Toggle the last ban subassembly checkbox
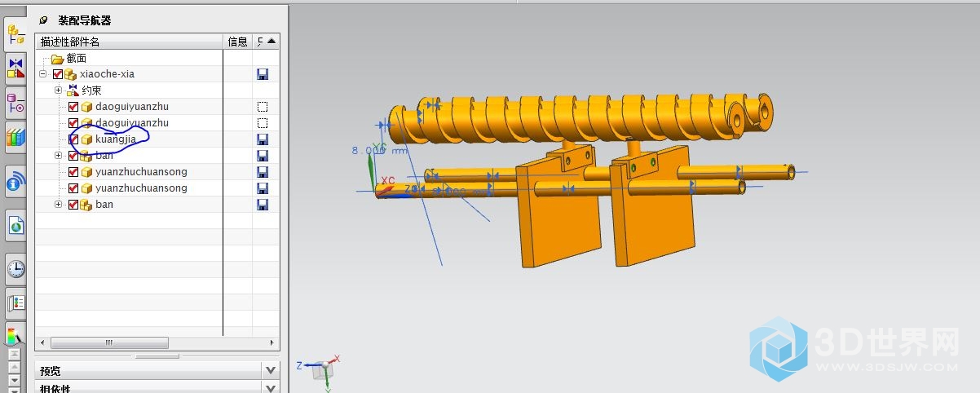Viewport: 980px width, 393px height. (73, 205)
